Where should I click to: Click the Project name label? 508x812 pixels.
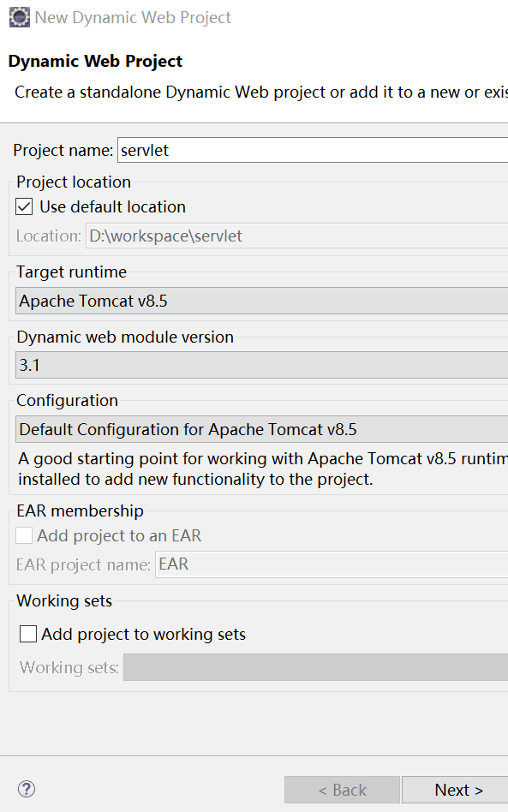pyautogui.click(x=63, y=150)
